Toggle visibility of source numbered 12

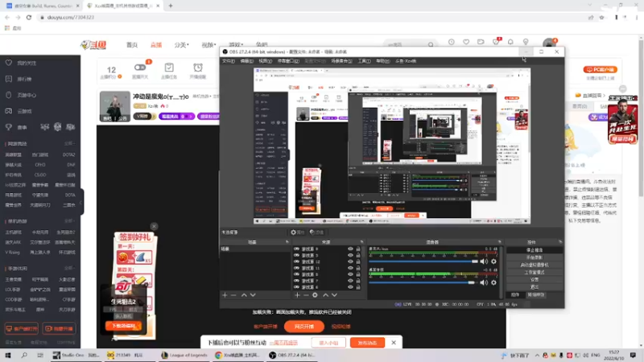click(x=350, y=261)
